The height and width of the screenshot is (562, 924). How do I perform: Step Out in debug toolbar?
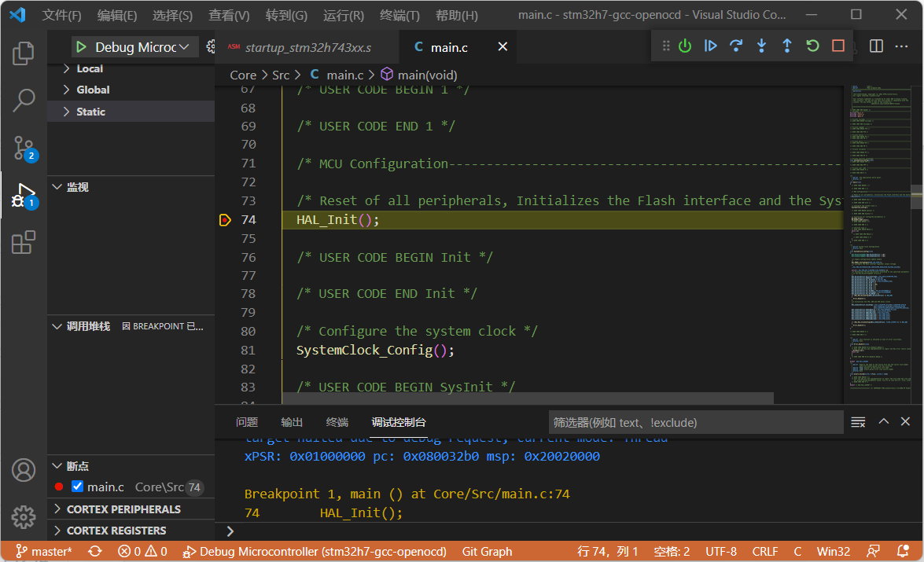pyautogui.click(x=786, y=46)
